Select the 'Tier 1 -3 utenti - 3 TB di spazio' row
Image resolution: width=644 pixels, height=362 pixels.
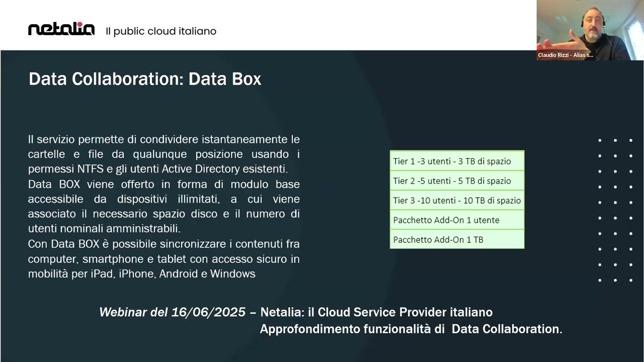coord(457,161)
